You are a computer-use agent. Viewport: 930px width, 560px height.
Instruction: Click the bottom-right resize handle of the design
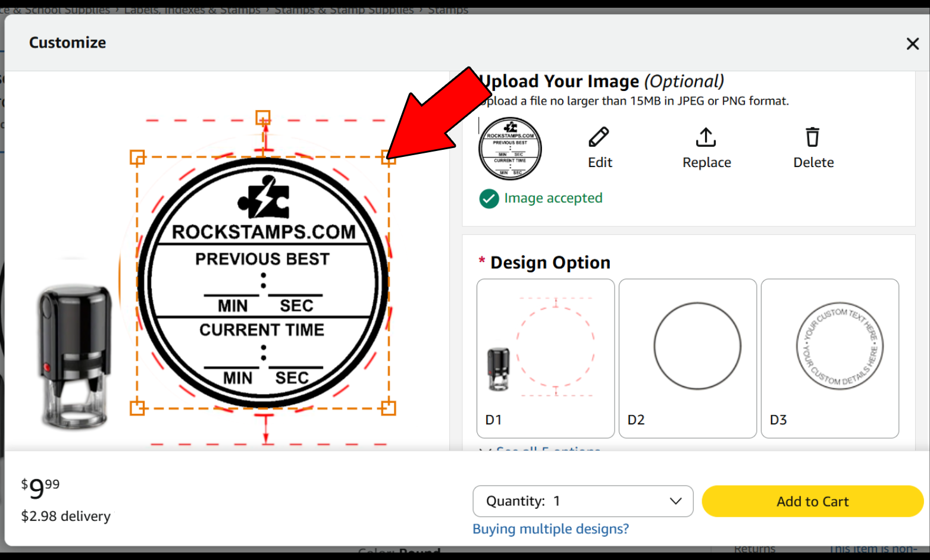pyautogui.click(x=389, y=408)
